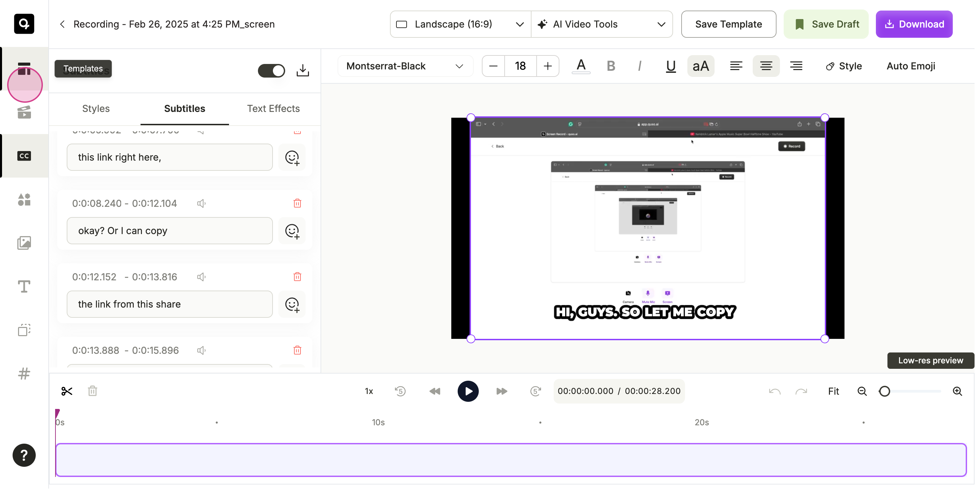This screenshot has width=980, height=494.
Task: Toggle italic formatting
Action: pos(639,66)
